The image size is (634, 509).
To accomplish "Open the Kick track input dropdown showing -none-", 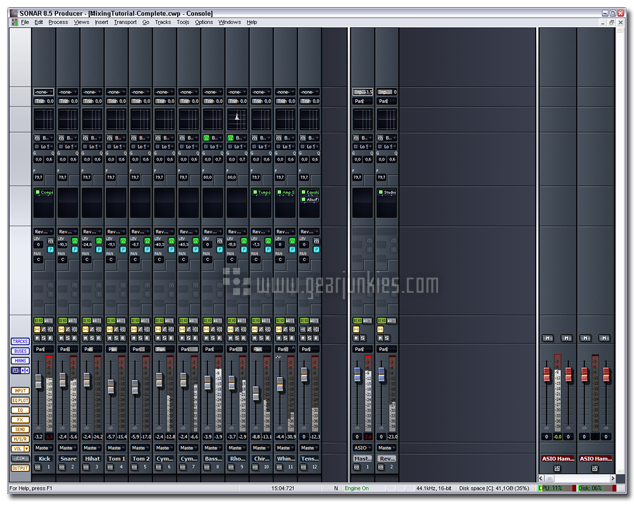I will pos(43,92).
